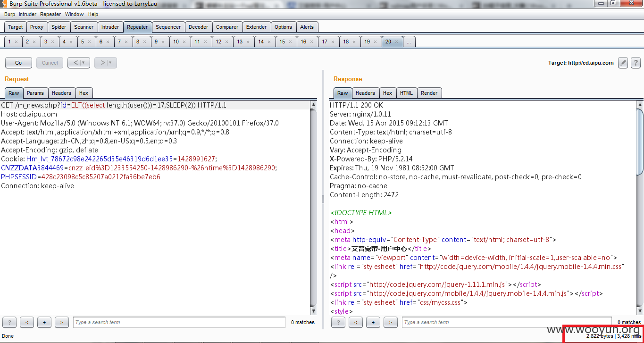Select response Render view tab
This screenshot has height=343, width=644.
tap(429, 93)
